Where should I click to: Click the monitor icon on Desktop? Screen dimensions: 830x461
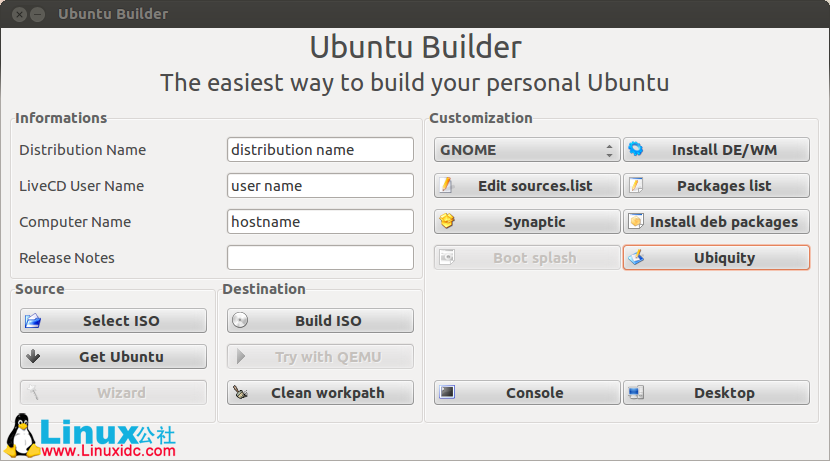click(x=636, y=392)
